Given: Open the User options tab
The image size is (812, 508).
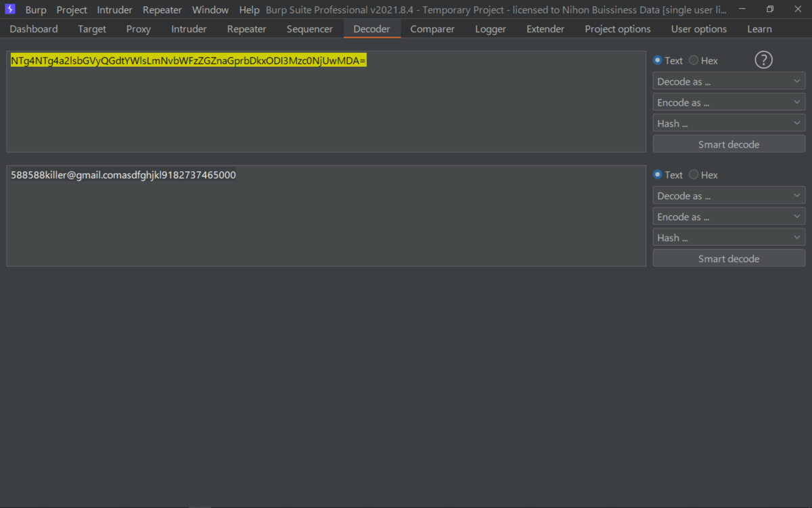Looking at the screenshot, I should [x=699, y=29].
